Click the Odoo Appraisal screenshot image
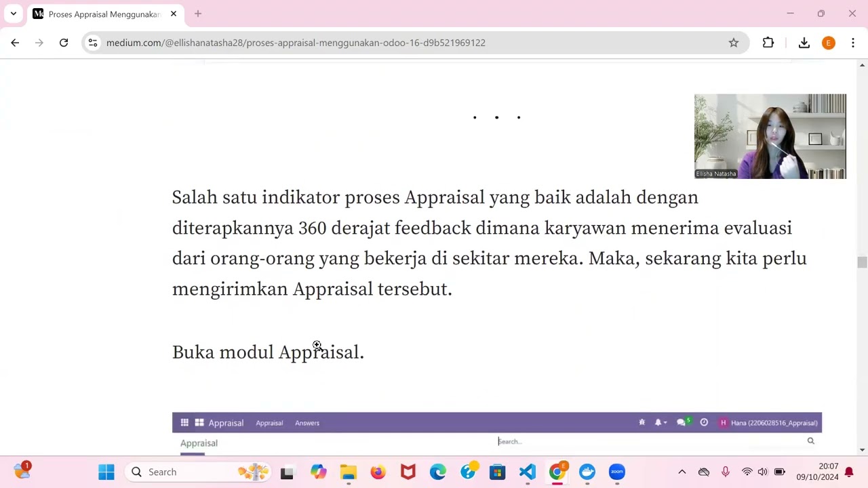The width and height of the screenshot is (868, 488). 497,434
